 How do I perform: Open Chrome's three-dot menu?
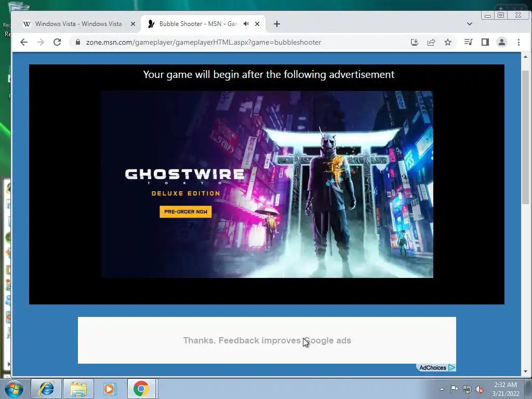(x=518, y=42)
